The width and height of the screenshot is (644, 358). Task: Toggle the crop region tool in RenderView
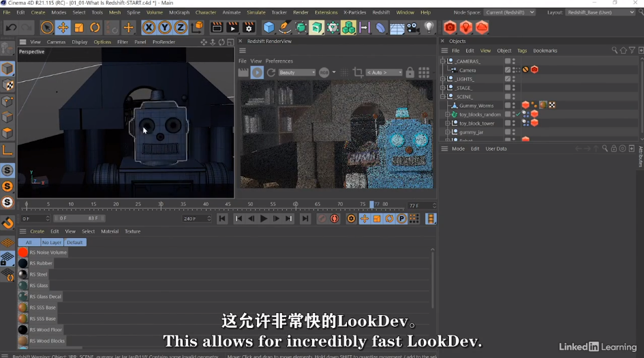(358, 72)
